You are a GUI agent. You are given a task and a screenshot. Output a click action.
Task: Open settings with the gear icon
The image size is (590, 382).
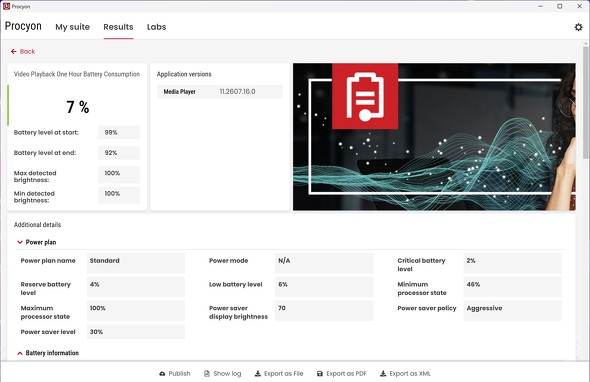pyautogui.click(x=578, y=27)
